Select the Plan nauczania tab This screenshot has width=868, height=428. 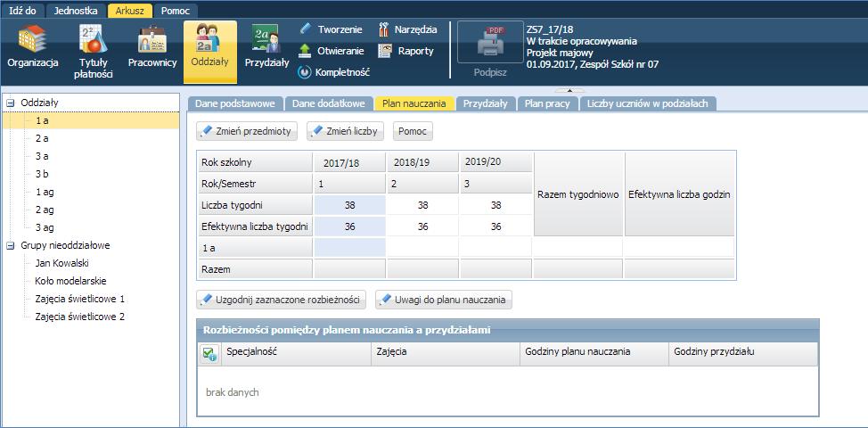click(414, 103)
